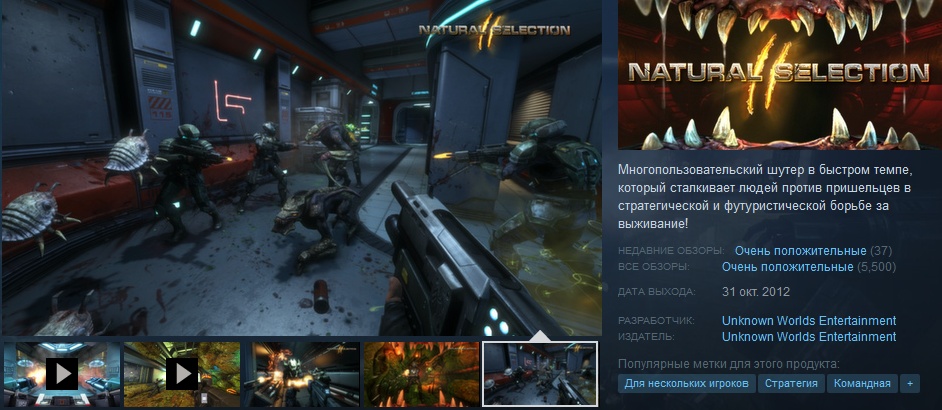This screenshot has height=410, width=942.
Task: Click the plus button to add tags
Action: 910,384
